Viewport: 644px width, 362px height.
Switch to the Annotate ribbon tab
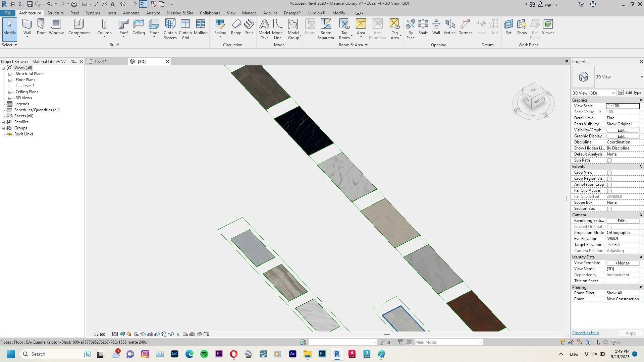click(x=131, y=13)
